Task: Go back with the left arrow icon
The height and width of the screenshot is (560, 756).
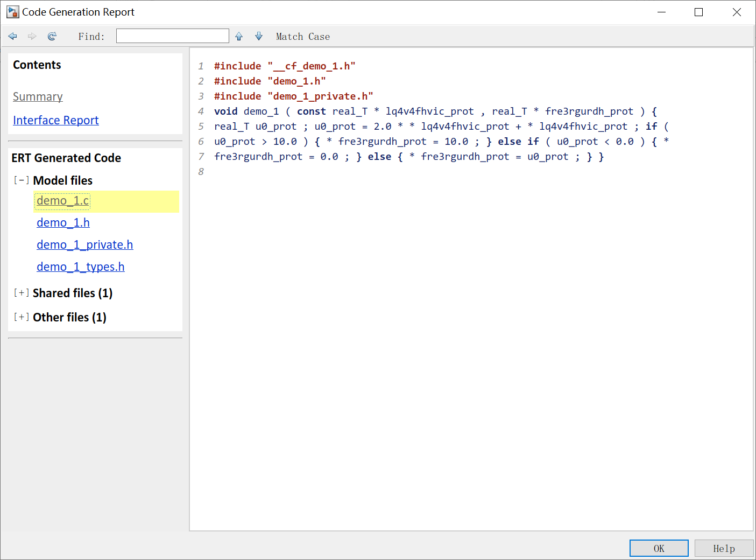Action: tap(13, 36)
